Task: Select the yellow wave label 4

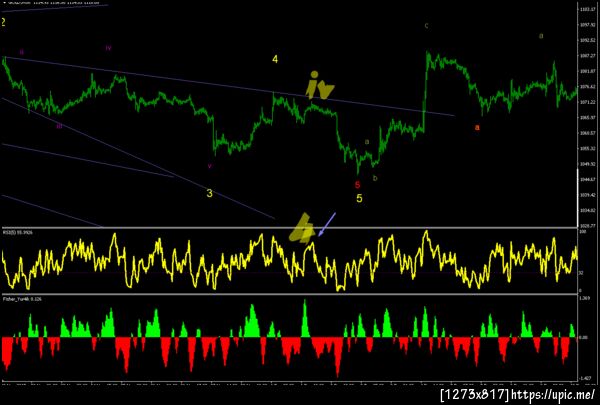Action: point(275,59)
